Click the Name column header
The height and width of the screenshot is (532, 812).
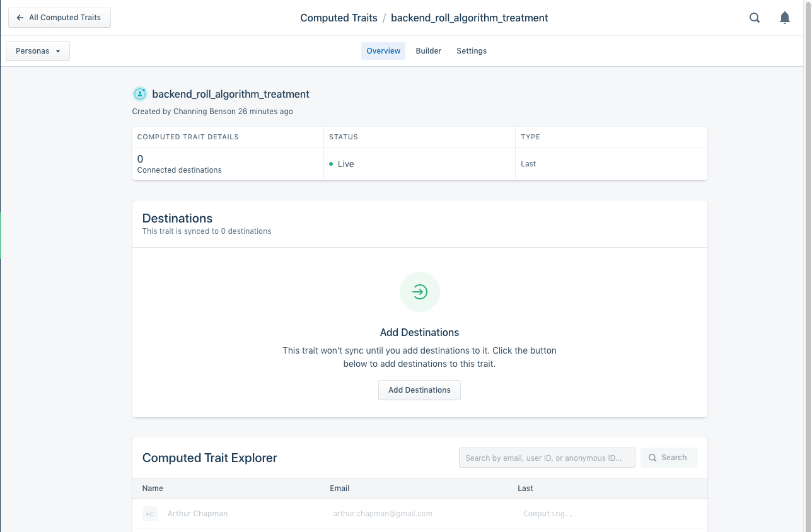coord(153,489)
